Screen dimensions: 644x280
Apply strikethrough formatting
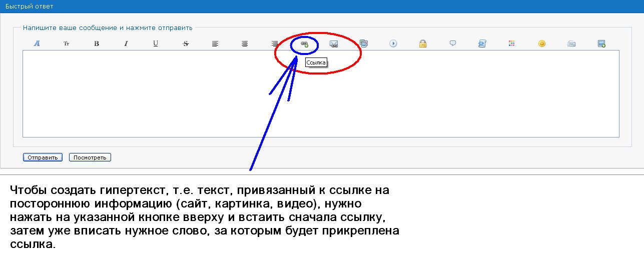tap(186, 43)
